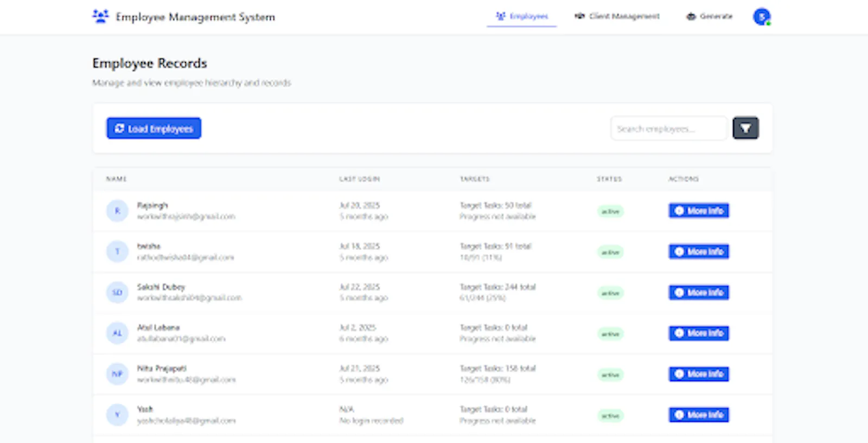Click the active status badge for Atul Labana
The height and width of the screenshot is (443, 868).
(x=610, y=334)
